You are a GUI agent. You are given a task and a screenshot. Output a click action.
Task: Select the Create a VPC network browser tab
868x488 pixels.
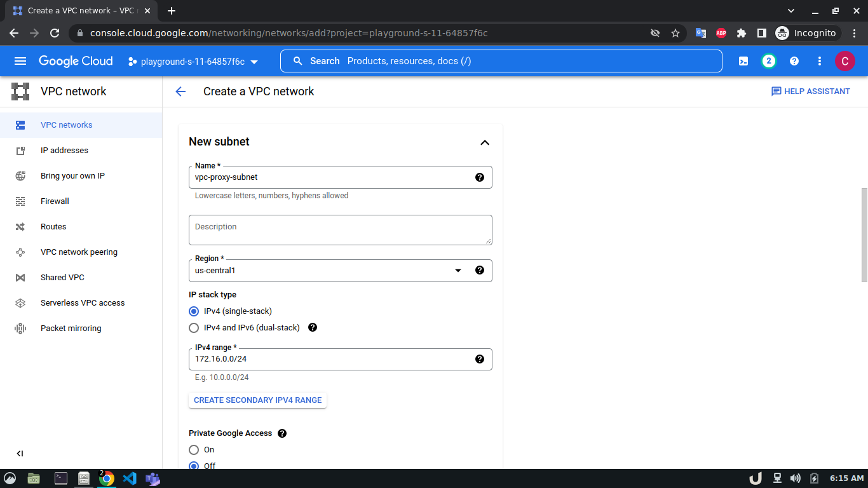(x=80, y=11)
